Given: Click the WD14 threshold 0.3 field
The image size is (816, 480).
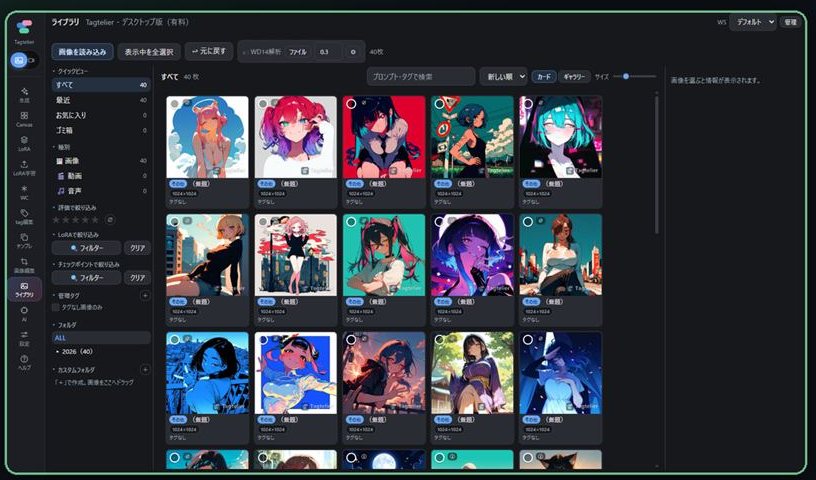Looking at the screenshot, I should [x=330, y=52].
